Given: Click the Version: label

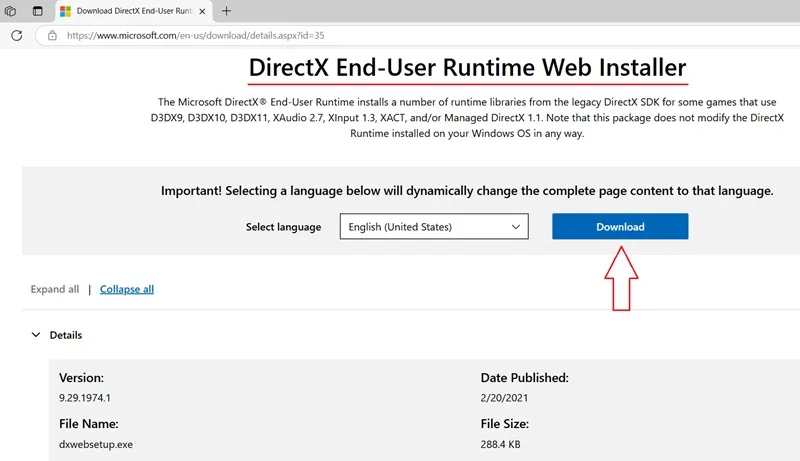Looking at the screenshot, I should coord(81,378).
